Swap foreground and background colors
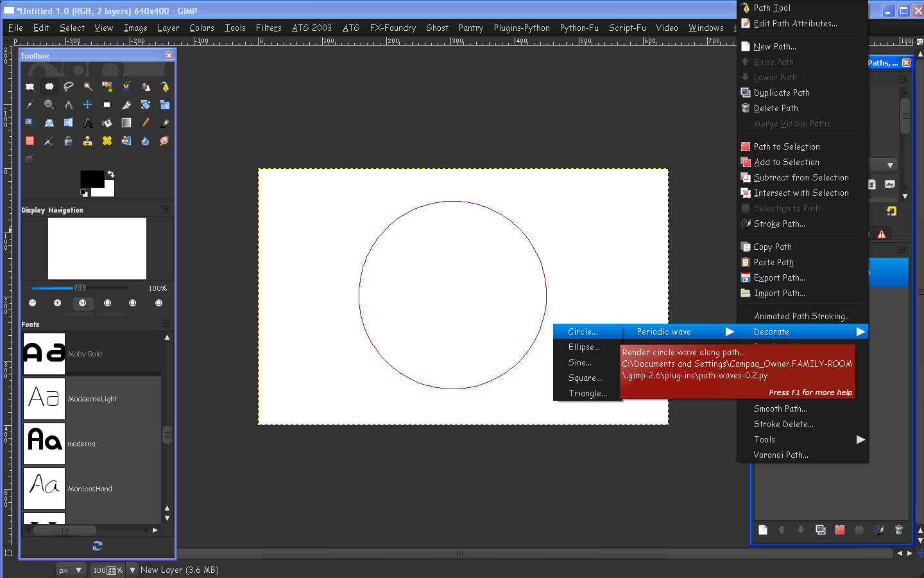 [x=111, y=174]
